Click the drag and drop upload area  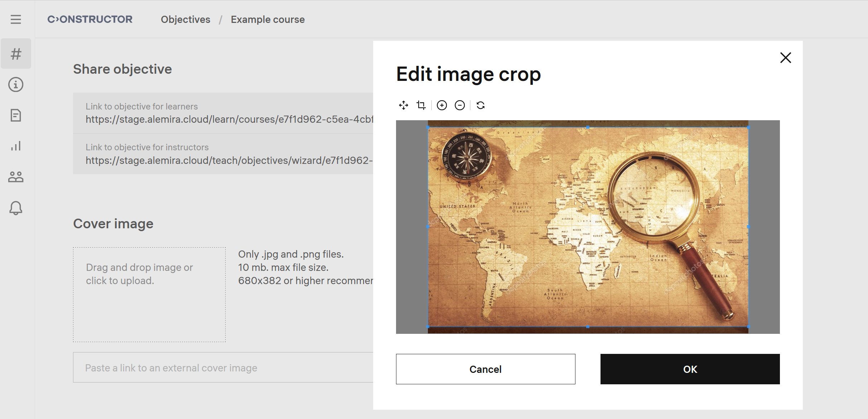coord(149,294)
